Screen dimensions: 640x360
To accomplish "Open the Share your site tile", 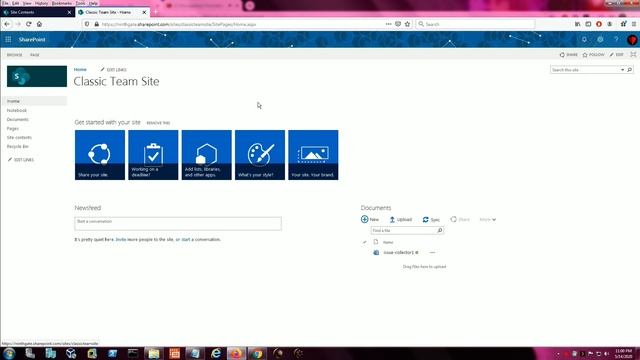I will (100, 155).
